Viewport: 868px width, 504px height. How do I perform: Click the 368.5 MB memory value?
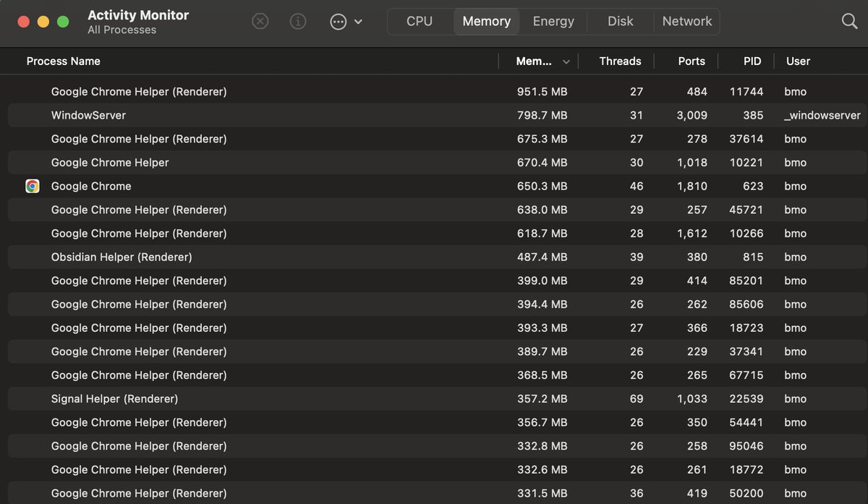pos(542,375)
